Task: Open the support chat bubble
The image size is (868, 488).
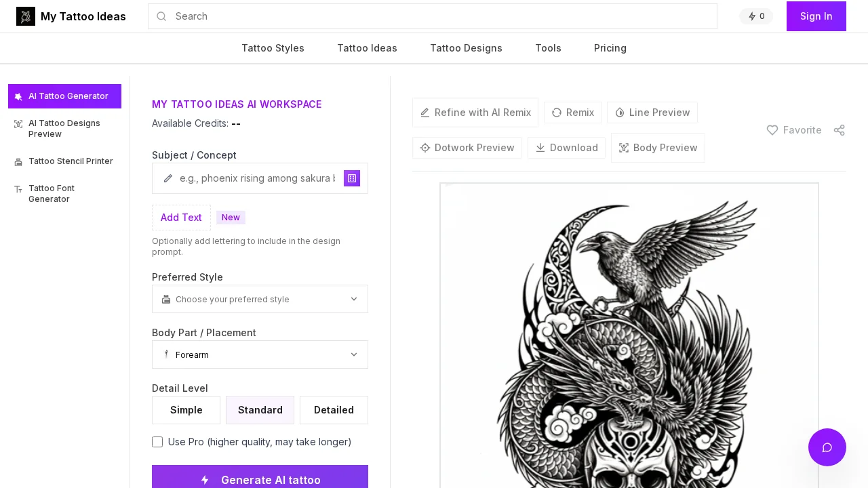Action: click(x=827, y=447)
